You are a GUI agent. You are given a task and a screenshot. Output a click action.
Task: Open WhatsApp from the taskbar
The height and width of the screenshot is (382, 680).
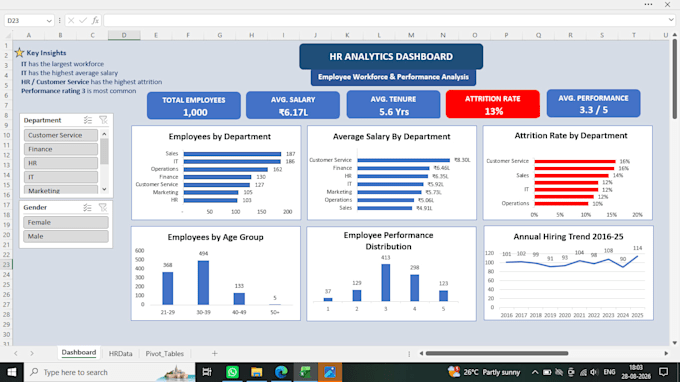point(232,372)
